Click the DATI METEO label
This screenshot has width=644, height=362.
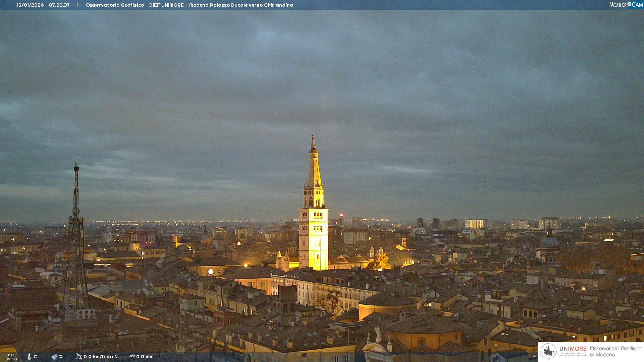(12, 357)
